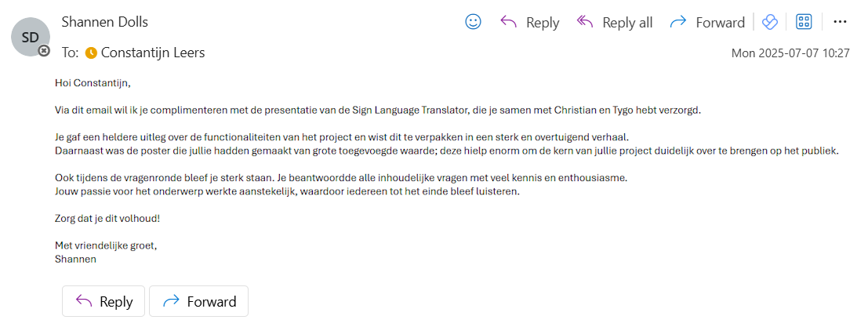Click the received date Mon 2025-07-07 10:27

[790, 53]
